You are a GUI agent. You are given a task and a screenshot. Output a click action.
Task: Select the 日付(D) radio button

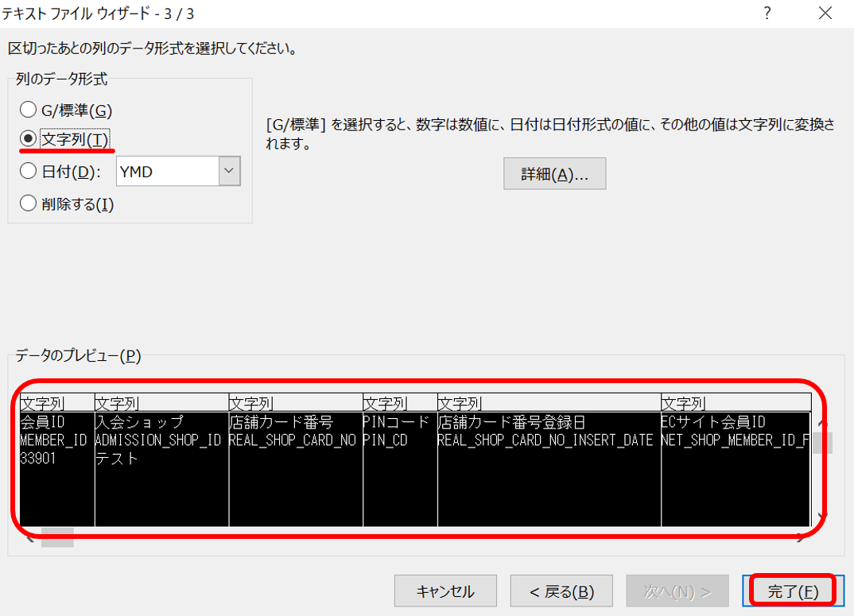pos(28,171)
